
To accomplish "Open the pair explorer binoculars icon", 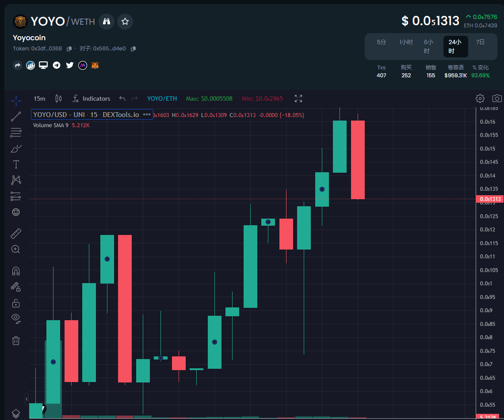I will coord(107,22).
